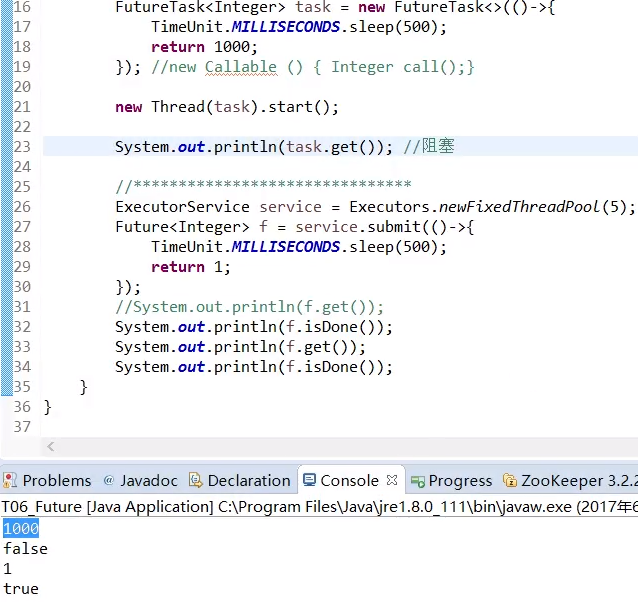Viewport: 638px width, 602px height.
Task: Click the commented '//System.out.println(f.get());' line
Action: pos(249,307)
